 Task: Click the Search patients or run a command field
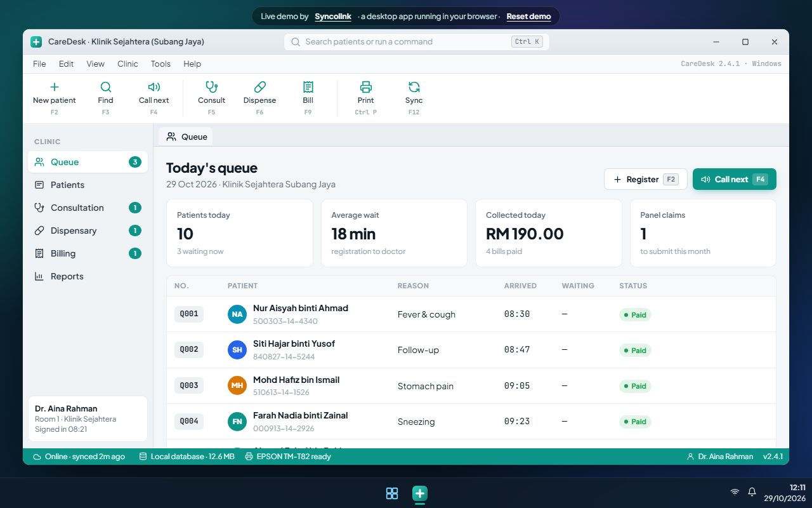pyautogui.click(x=417, y=42)
